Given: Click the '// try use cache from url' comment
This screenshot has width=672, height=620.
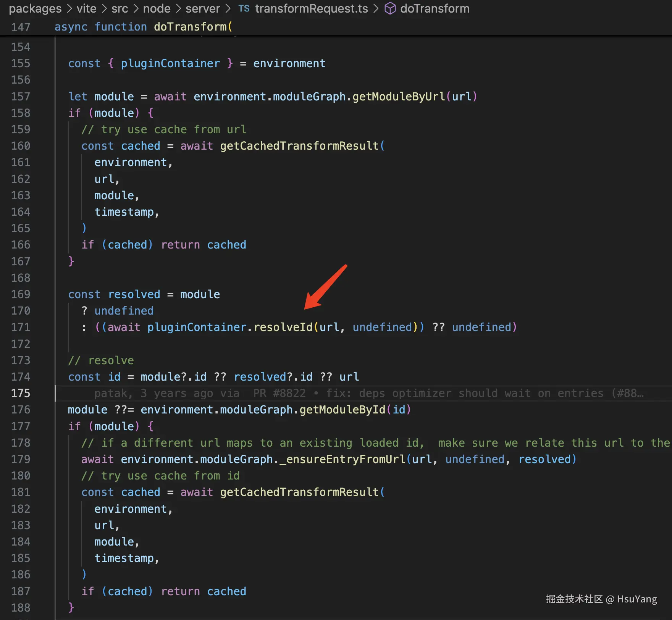Looking at the screenshot, I should tap(164, 129).
